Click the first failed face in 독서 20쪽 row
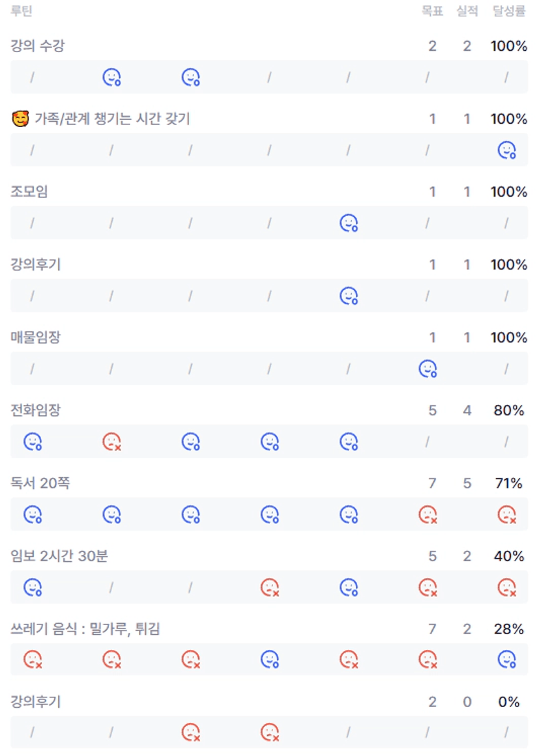This screenshot has height=756, width=539. pos(428,515)
